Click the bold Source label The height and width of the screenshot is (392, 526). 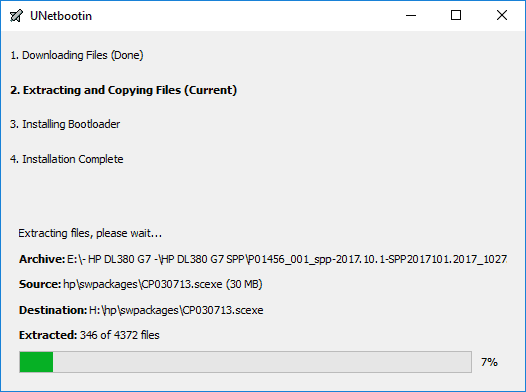40,284
